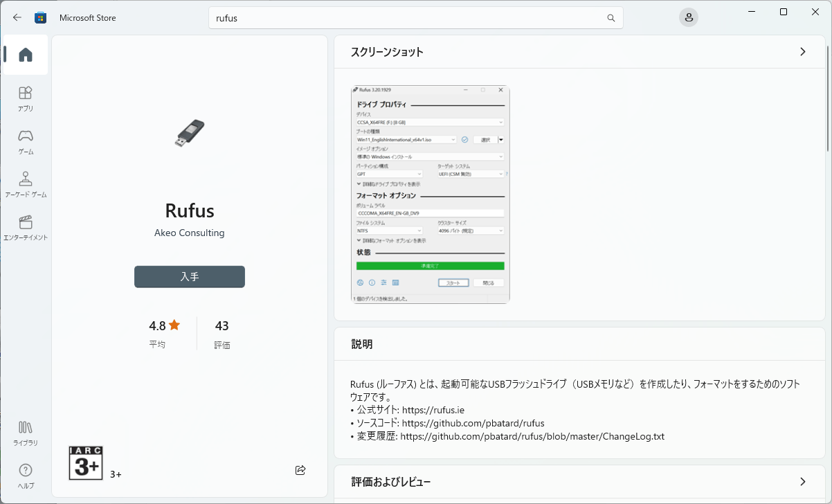Open ゲーム section in the sidebar

[26, 141]
